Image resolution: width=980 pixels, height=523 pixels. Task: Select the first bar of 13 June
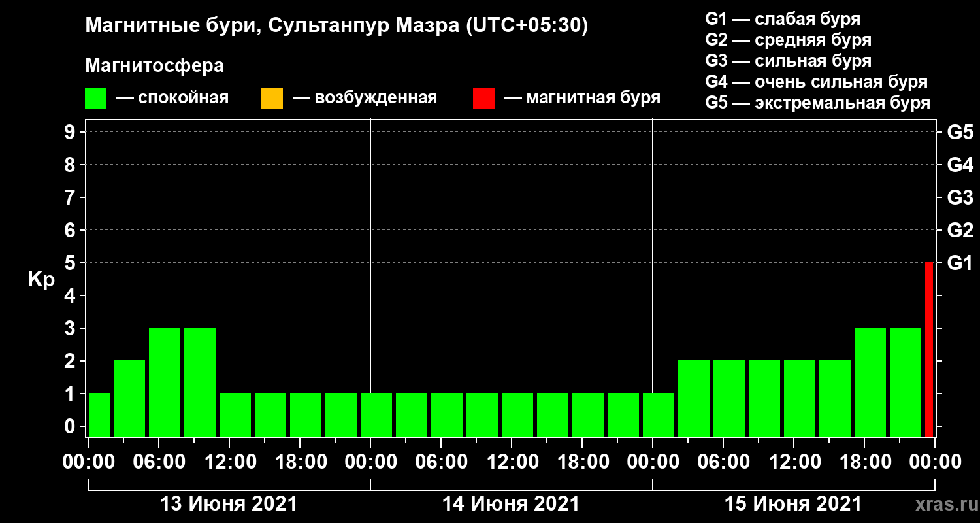point(99,414)
